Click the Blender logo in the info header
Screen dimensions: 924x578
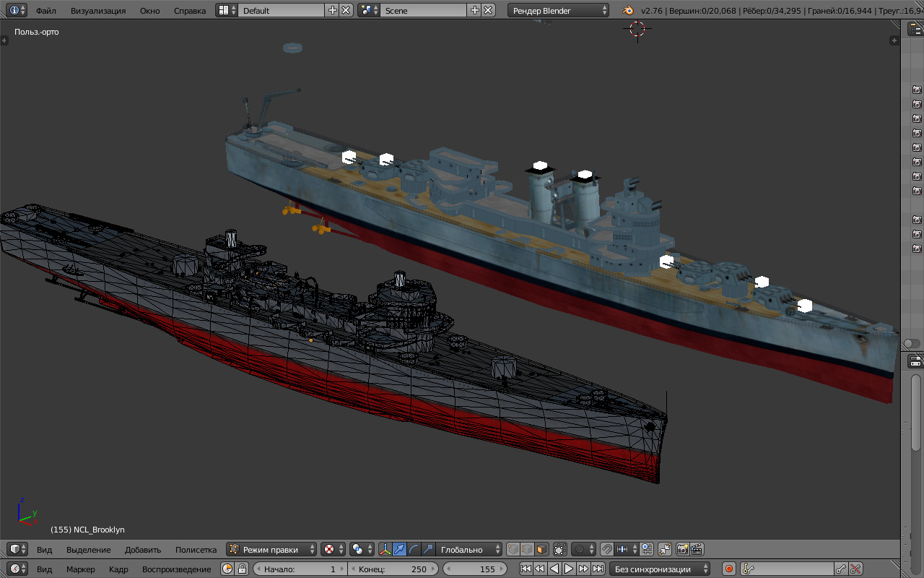pyautogui.click(x=629, y=11)
